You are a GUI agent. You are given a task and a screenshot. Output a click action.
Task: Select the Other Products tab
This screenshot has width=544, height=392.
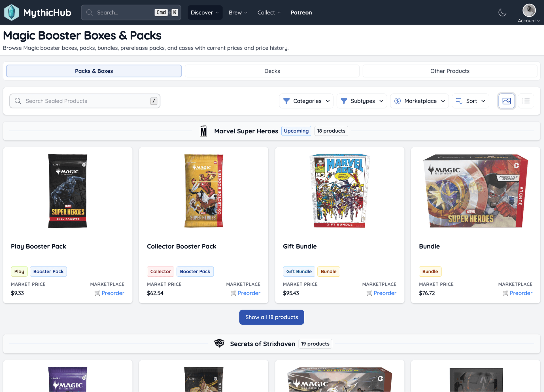tap(450, 71)
